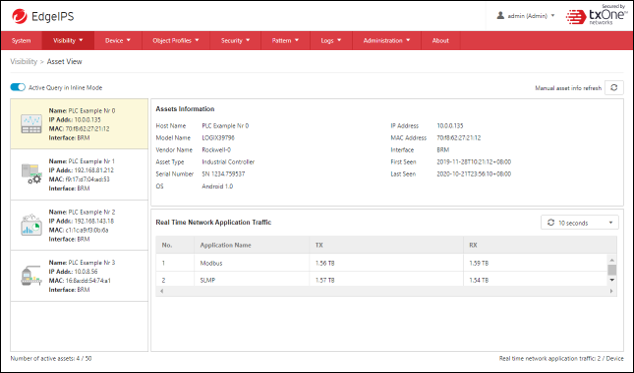Click the Visibility breadcrumb link

pyautogui.click(x=23, y=61)
